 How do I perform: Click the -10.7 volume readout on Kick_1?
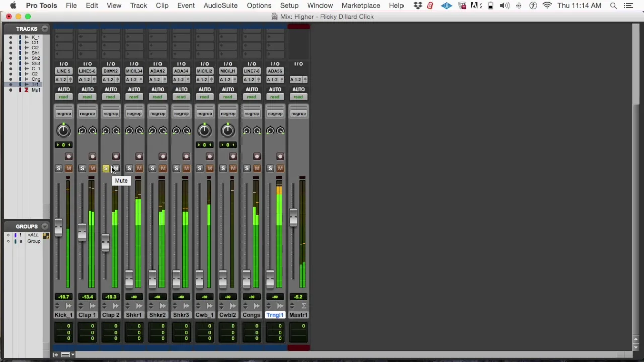(x=63, y=297)
